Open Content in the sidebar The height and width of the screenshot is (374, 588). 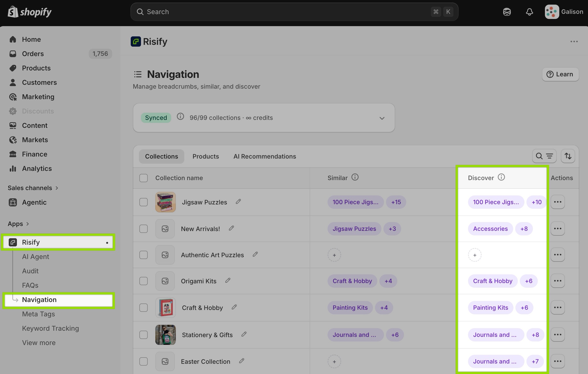click(35, 126)
